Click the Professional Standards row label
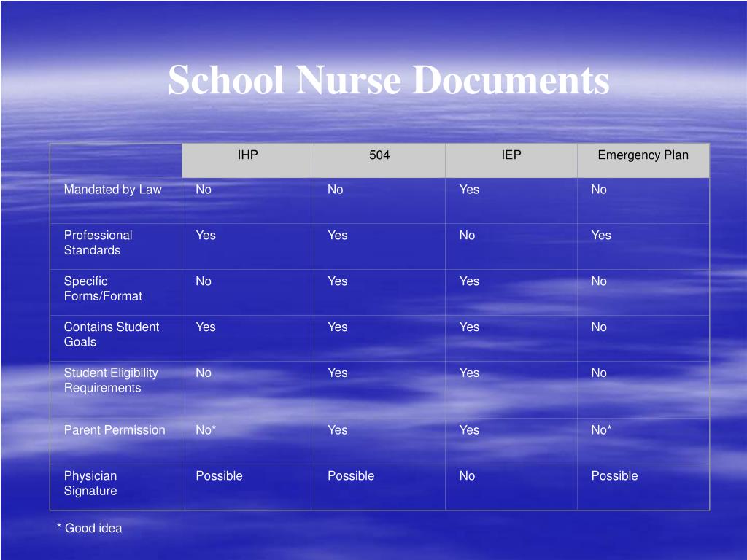747x560 pixels. coord(98,242)
